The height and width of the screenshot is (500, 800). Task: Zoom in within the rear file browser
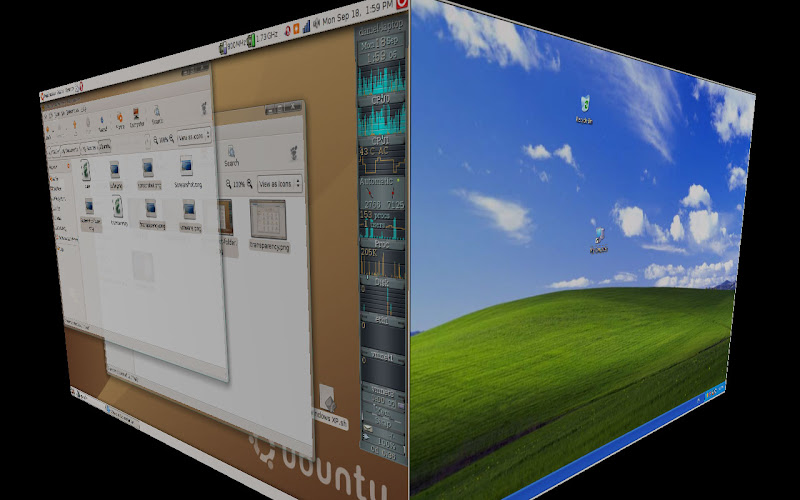[249, 183]
